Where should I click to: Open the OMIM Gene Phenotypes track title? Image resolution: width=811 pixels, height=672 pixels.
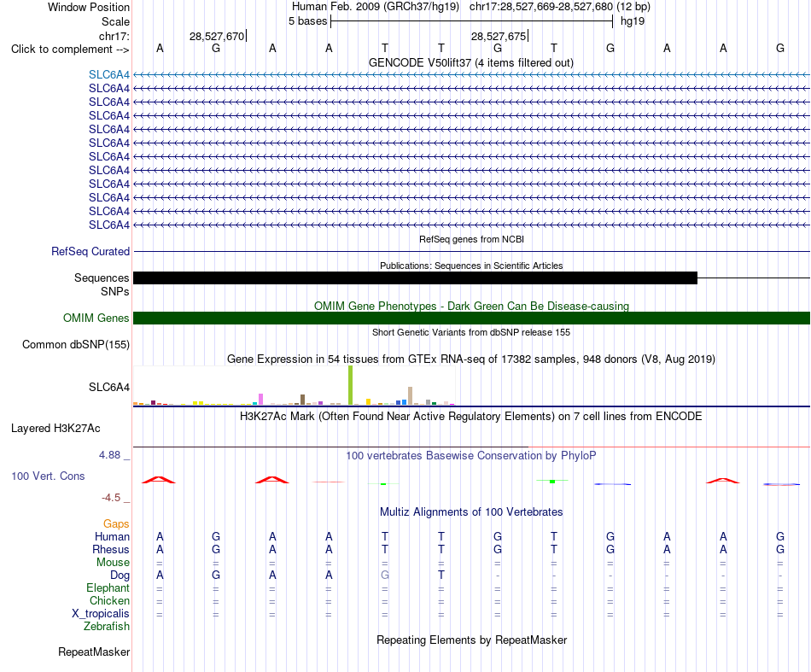[471, 306]
